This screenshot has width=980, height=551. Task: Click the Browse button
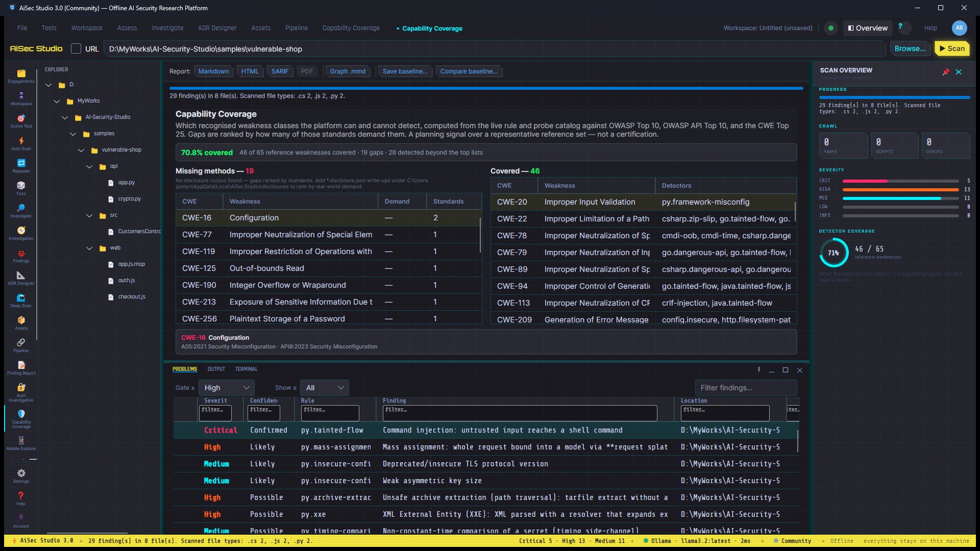pos(910,48)
